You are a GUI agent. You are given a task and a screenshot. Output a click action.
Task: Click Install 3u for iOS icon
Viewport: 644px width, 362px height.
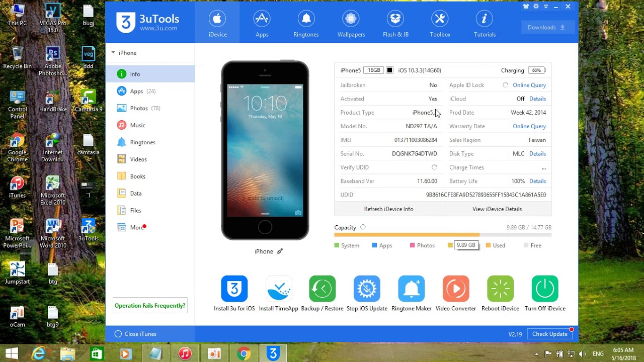coord(234,289)
